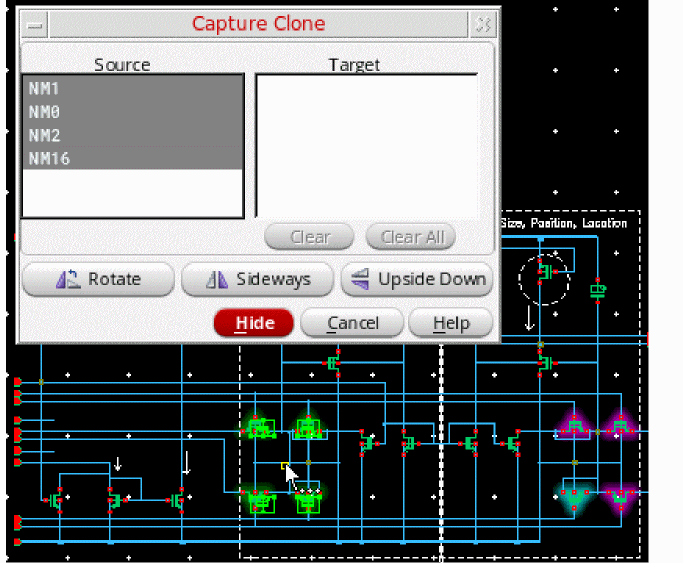This screenshot has width=683, height=563.
Task: Click the upper-left green highlighted transistor
Action: point(261,428)
